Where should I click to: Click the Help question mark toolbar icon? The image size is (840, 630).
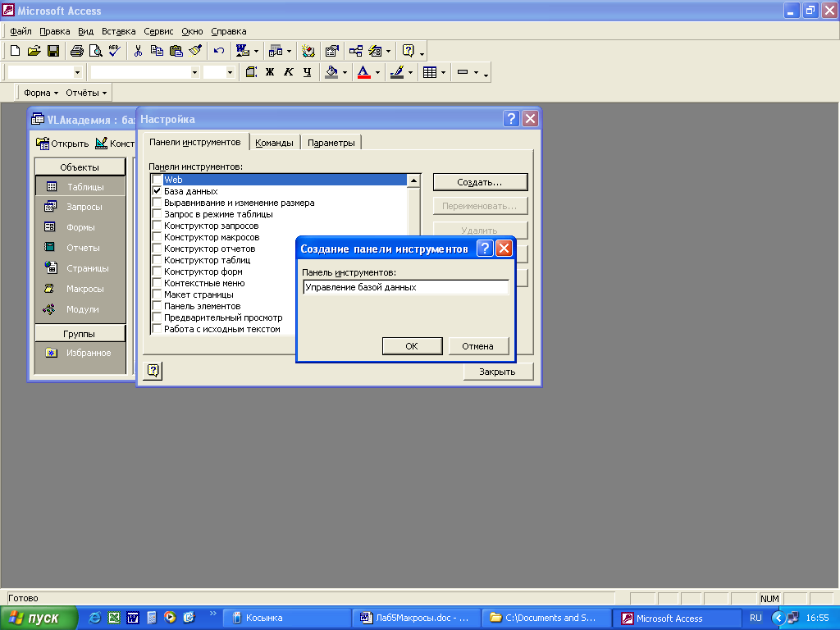[x=409, y=51]
